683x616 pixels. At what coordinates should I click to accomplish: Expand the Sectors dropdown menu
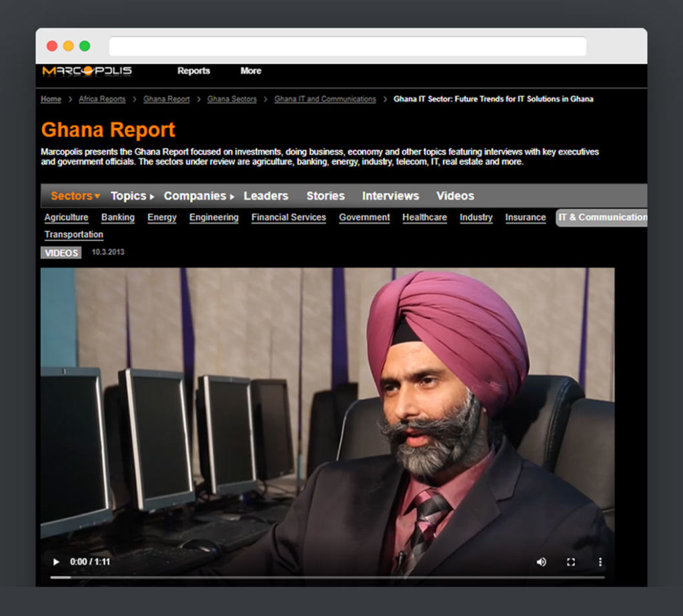point(71,196)
